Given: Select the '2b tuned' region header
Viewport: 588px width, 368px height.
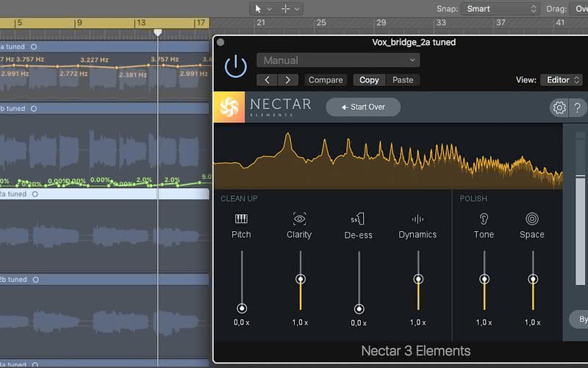Looking at the screenshot, I should pyautogui.click(x=104, y=280).
